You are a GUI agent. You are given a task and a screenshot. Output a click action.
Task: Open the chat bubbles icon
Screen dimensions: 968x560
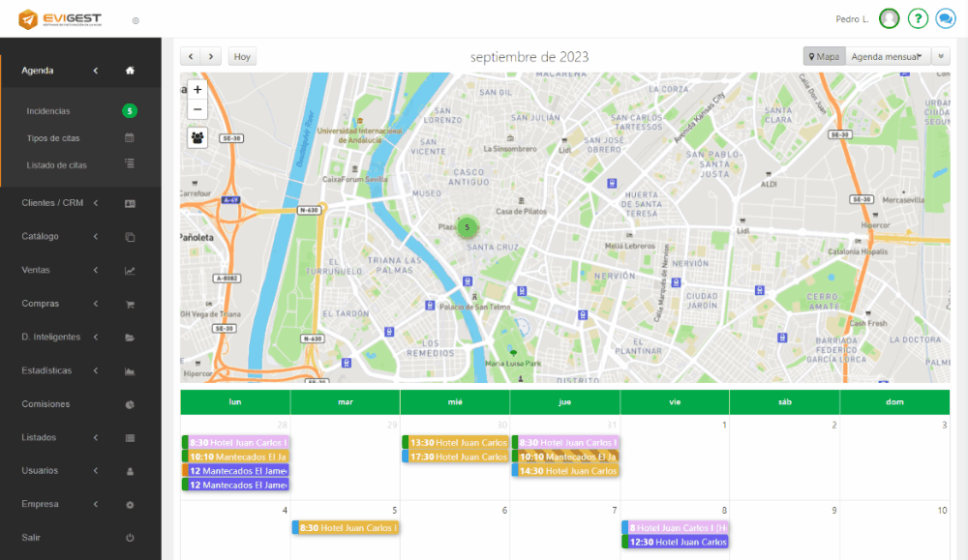(x=945, y=18)
